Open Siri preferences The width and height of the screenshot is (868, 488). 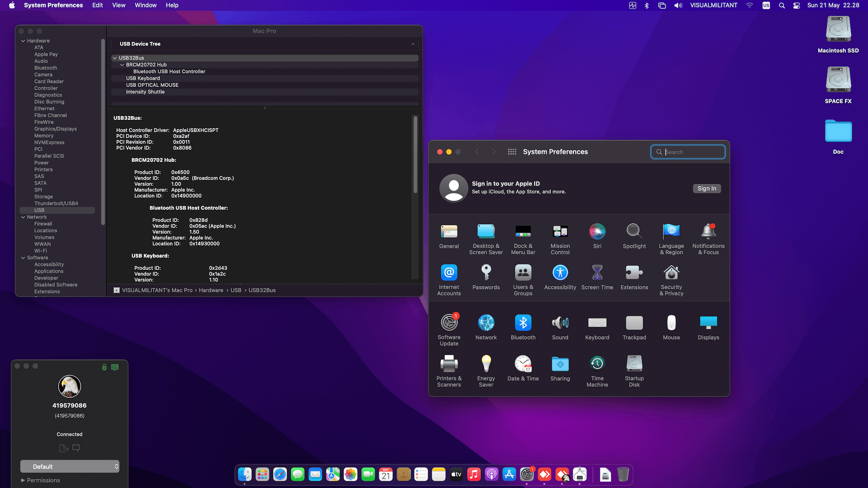click(x=597, y=236)
